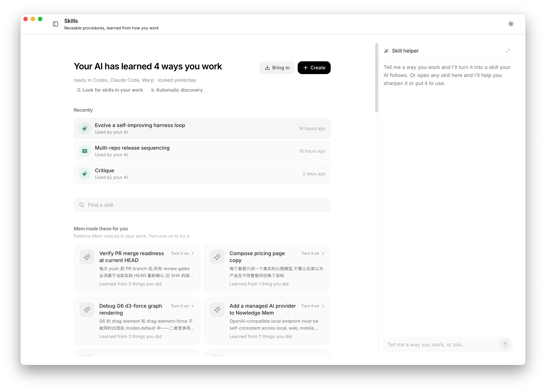Viewport: 546px width, 392px height.
Task: Click the Automatic discovery sliders icon
Action: [x=152, y=90]
